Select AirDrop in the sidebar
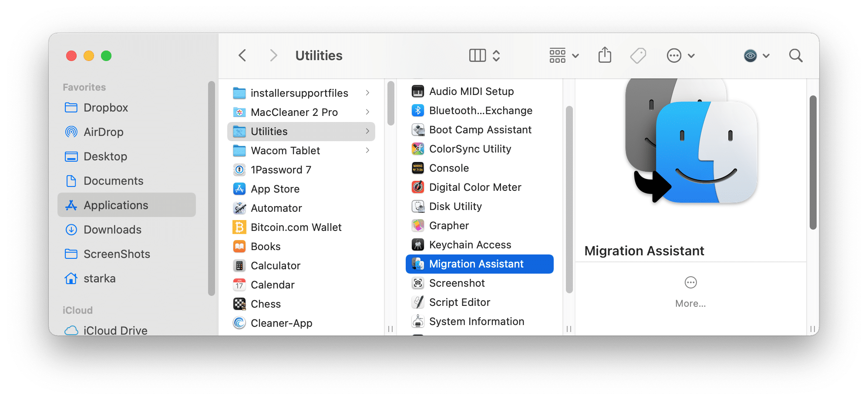Screen dimensions: 868x400 127,132
